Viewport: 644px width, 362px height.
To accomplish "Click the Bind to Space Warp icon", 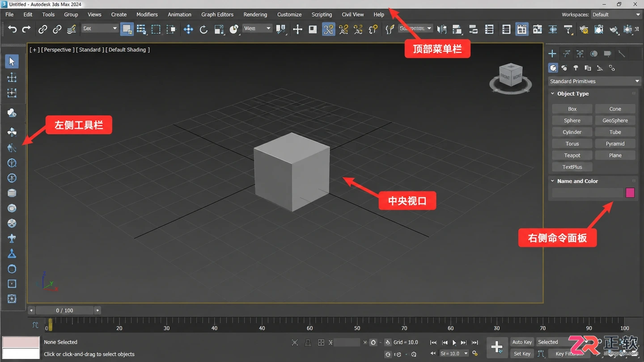I will (x=72, y=29).
